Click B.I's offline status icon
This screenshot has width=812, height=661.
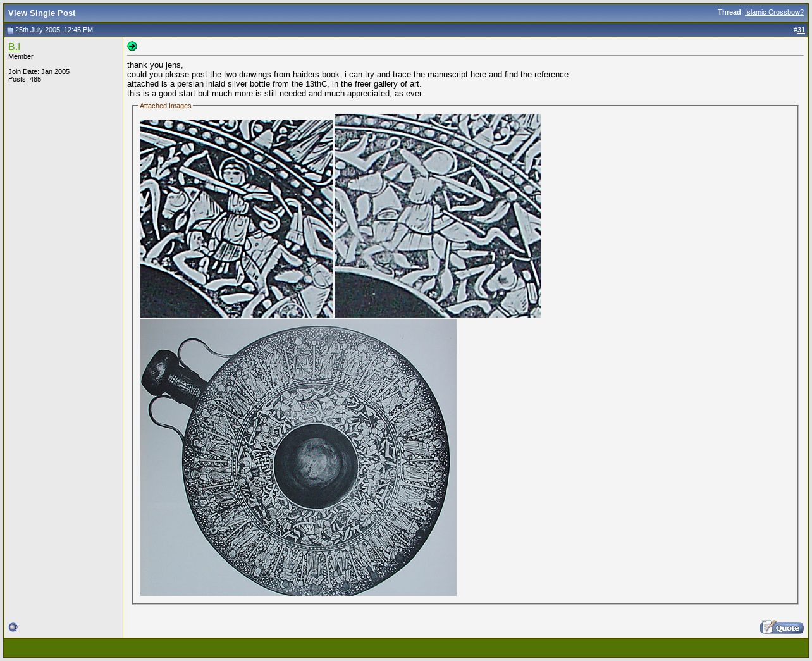(x=13, y=627)
